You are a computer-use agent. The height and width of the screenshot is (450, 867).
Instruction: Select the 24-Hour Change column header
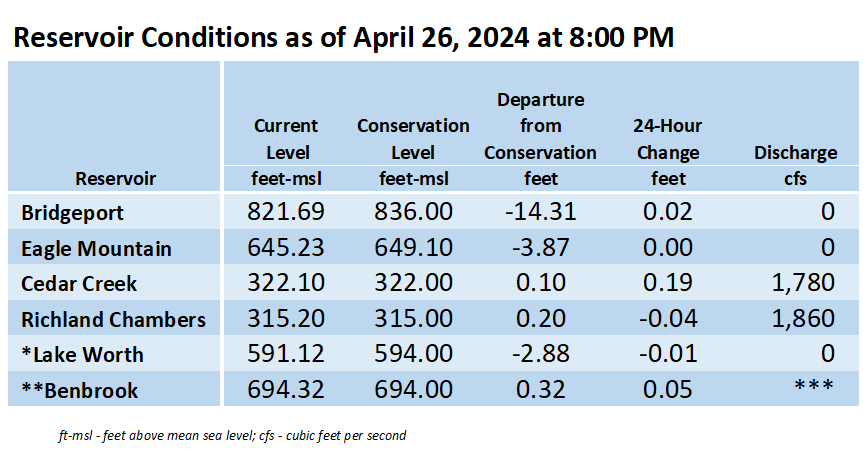(x=667, y=139)
